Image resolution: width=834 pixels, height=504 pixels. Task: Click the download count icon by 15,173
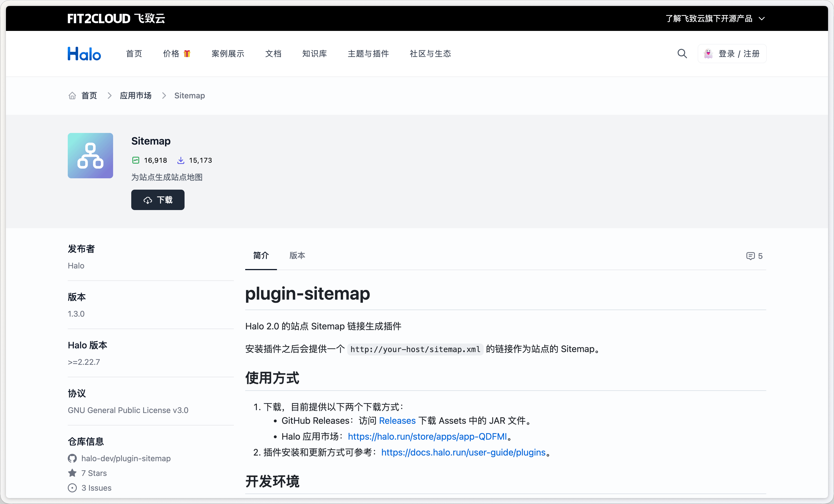pos(181,160)
